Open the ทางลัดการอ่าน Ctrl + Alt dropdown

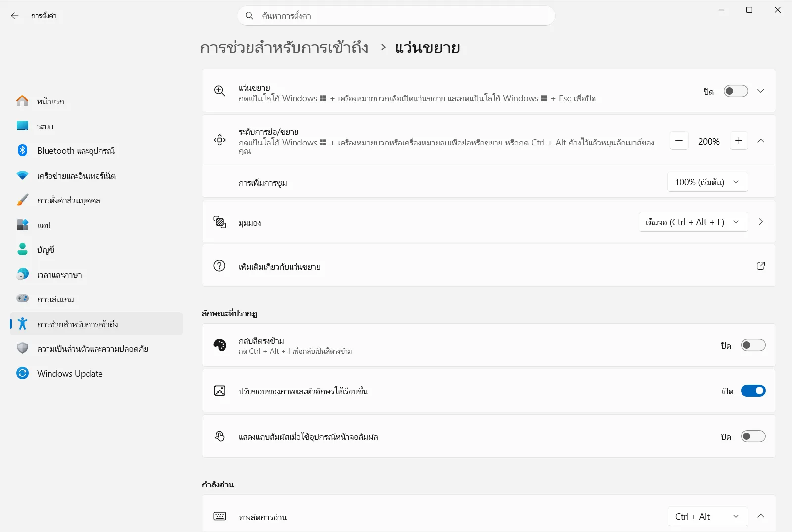[x=707, y=517]
